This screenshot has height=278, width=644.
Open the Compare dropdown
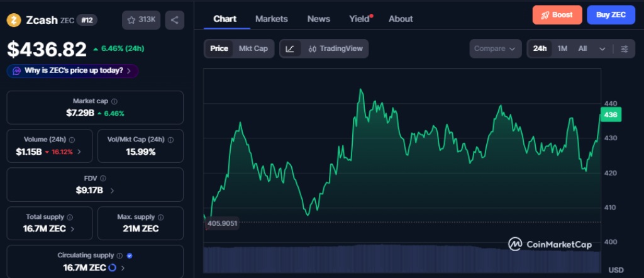[x=496, y=48]
